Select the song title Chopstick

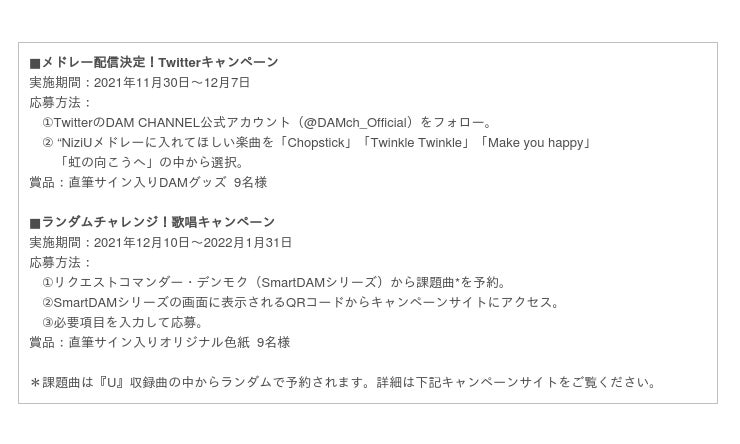coord(319,142)
